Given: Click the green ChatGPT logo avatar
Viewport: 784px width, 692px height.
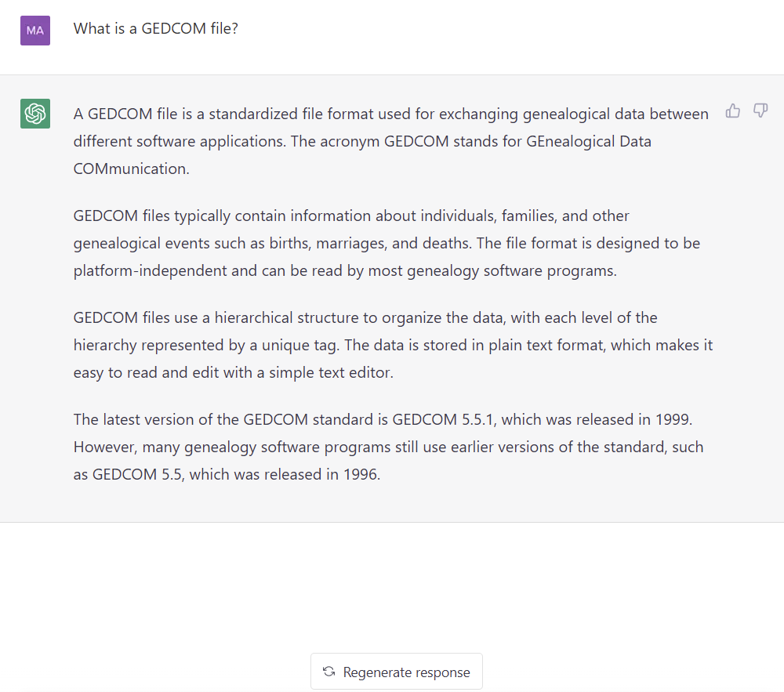Looking at the screenshot, I should (x=35, y=114).
